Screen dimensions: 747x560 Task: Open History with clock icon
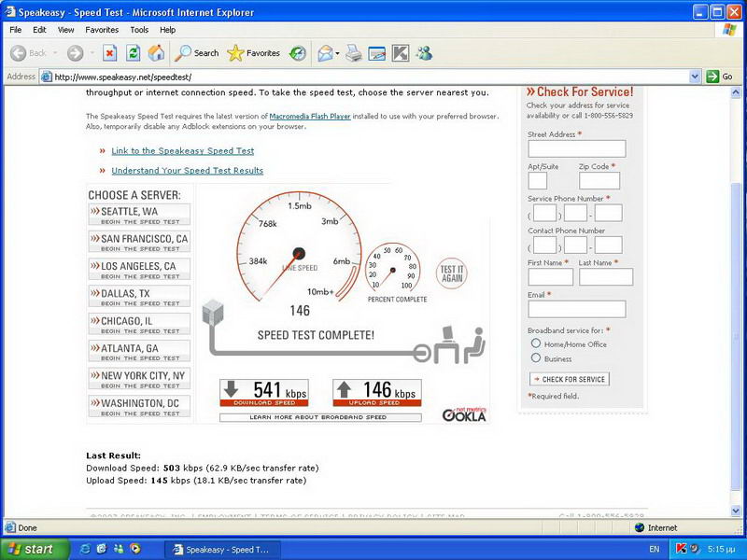[298, 53]
